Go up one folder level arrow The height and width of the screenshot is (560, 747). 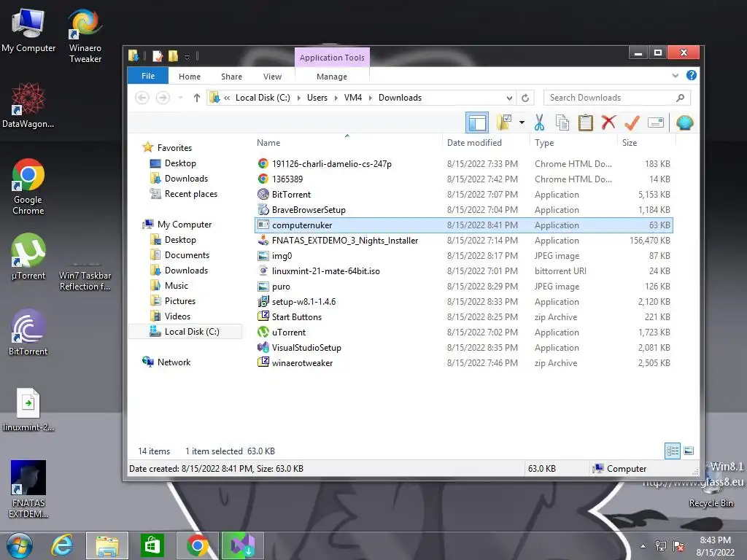pos(197,98)
